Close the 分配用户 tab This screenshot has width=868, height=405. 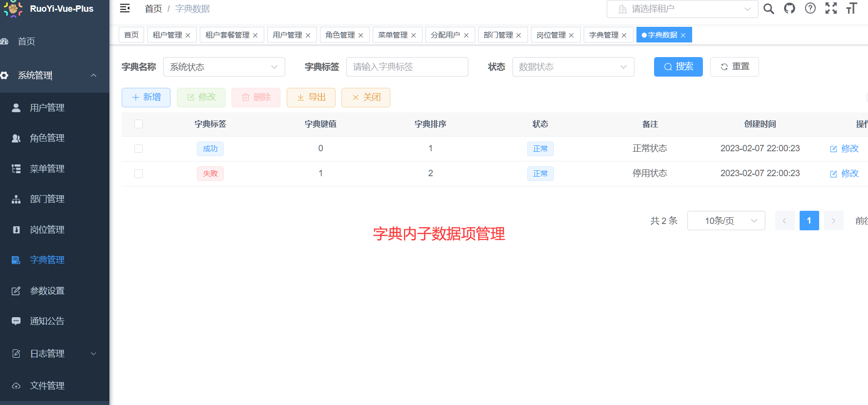click(x=466, y=35)
